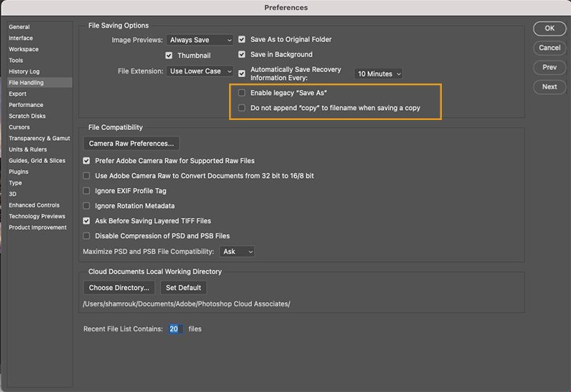Click the Recent File List number field
571x392 pixels.
click(175, 329)
